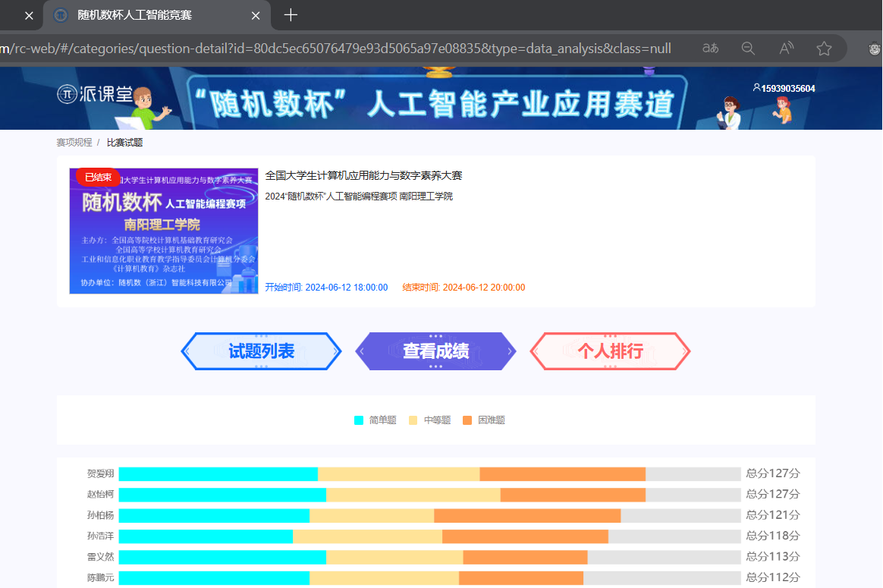883x588 pixels.
Task: Click the 查看成绩 button
Action: (435, 351)
